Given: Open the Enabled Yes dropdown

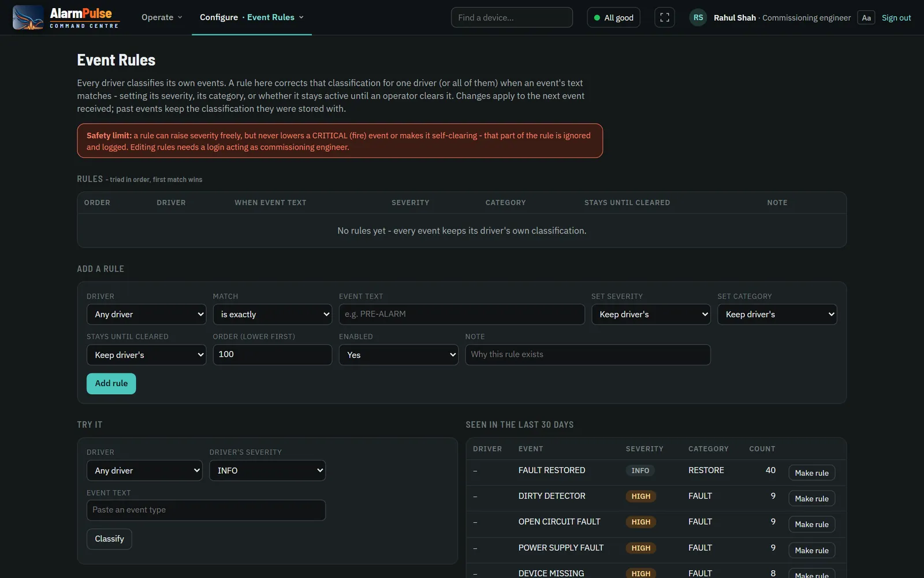Looking at the screenshot, I should click(x=398, y=355).
